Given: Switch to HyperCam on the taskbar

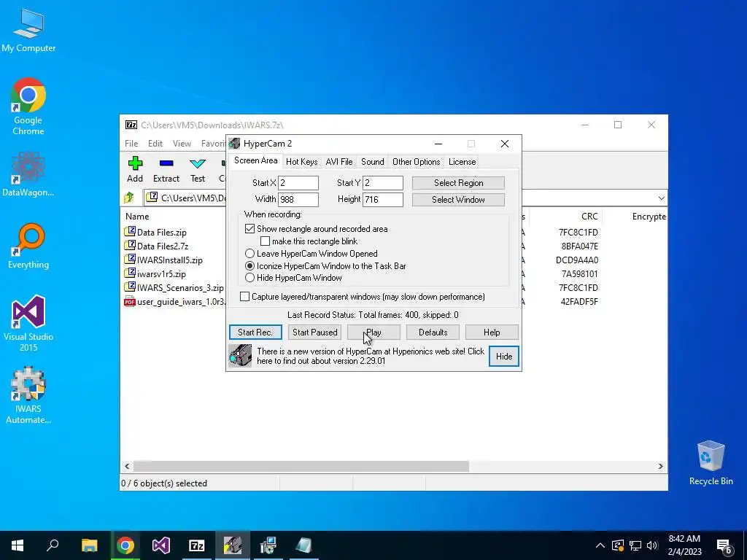Looking at the screenshot, I should (x=233, y=545).
